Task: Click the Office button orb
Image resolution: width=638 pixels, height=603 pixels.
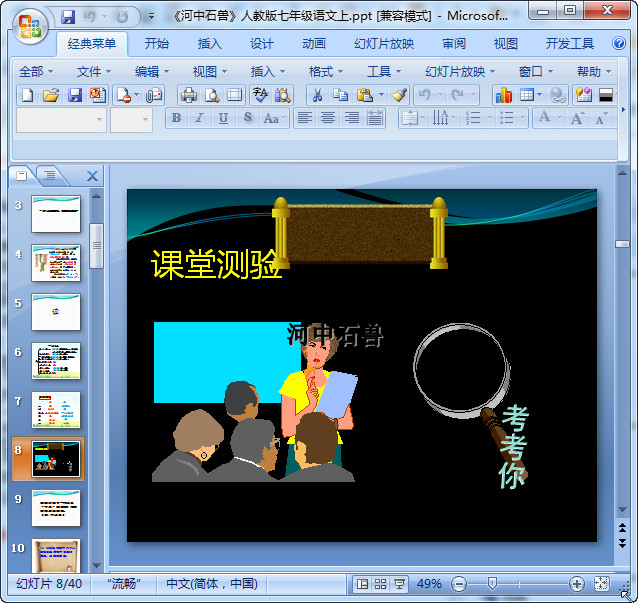Action: (30, 26)
